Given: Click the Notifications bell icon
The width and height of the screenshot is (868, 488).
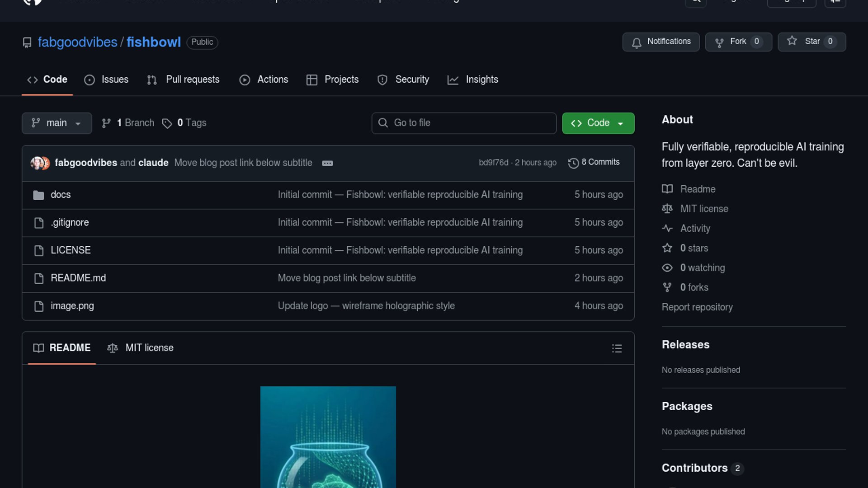Looking at the screenshot, I should pos(637,42).
